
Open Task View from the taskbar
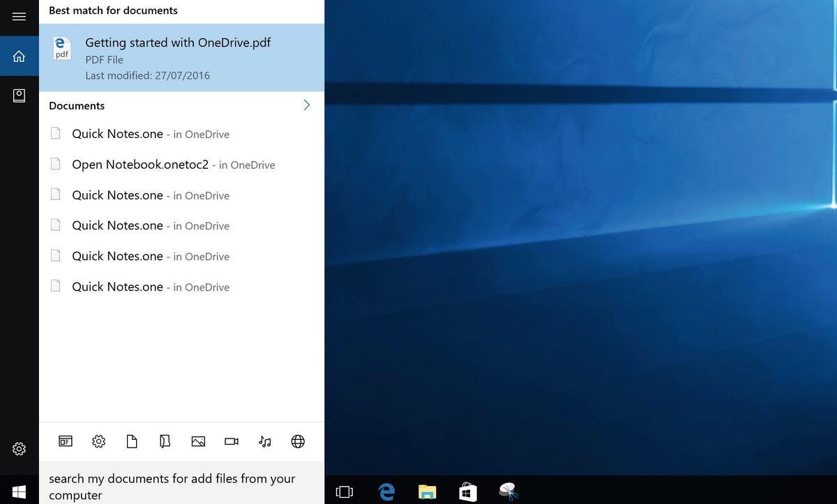(x=344, y=491)
